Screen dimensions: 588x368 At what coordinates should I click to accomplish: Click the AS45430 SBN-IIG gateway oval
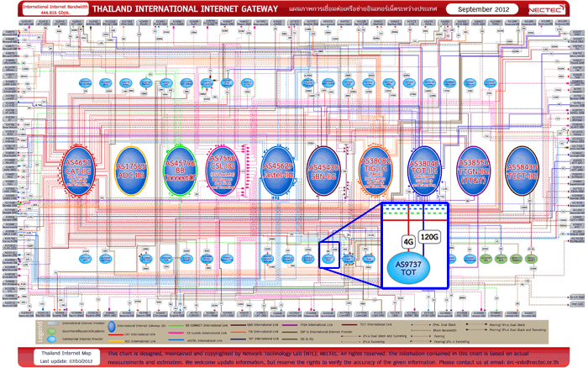coord(323,171)
